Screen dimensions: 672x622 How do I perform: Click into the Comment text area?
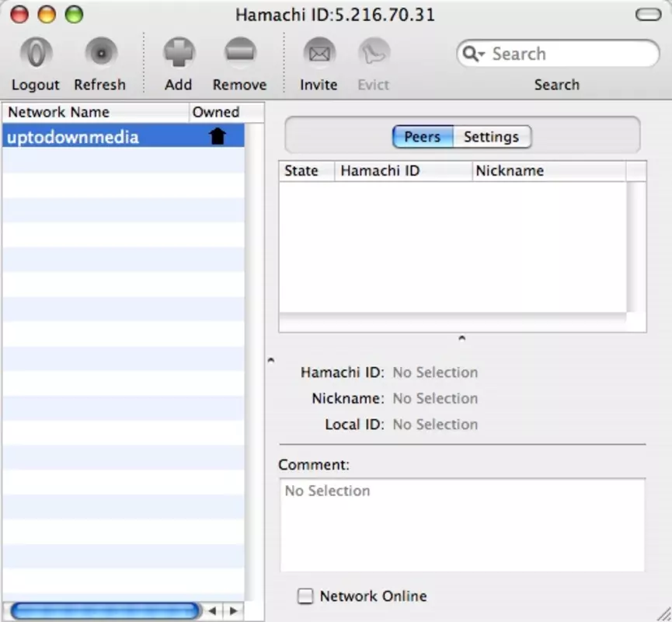click(x=462, y=525)
